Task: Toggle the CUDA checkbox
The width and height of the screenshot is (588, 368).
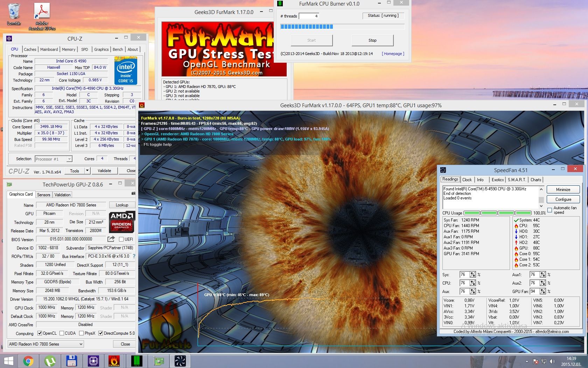Action: coord(62,333)
